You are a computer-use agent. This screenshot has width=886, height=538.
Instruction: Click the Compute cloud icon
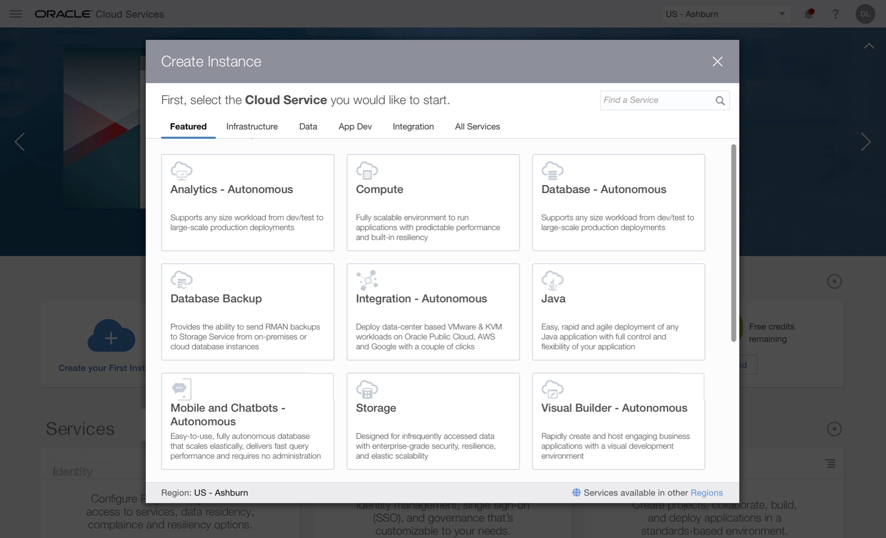click(x=367, y=170)
